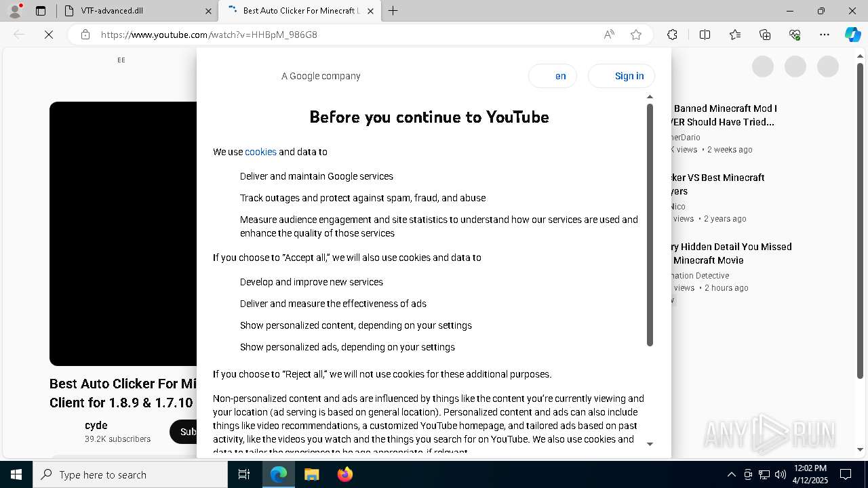Toggle split screen view icon
Screen dimensions: 868x488
[x=705, y=35]
